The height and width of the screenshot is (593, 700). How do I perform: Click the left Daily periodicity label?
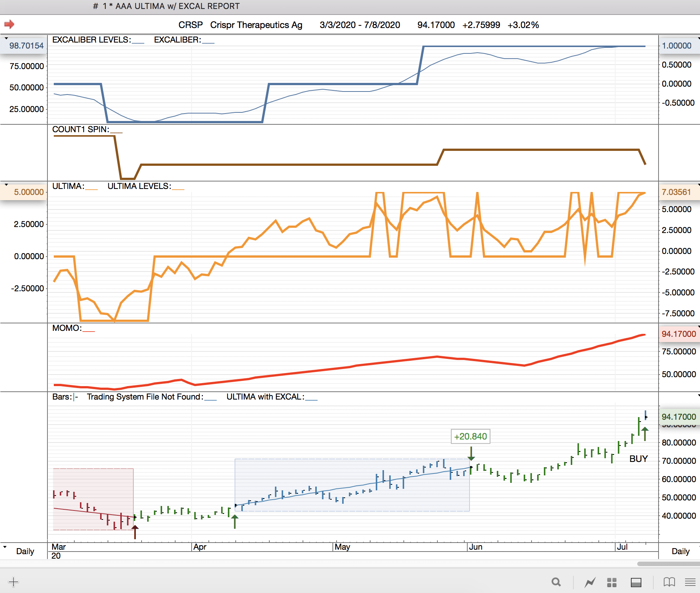click(x=25, y=551)
